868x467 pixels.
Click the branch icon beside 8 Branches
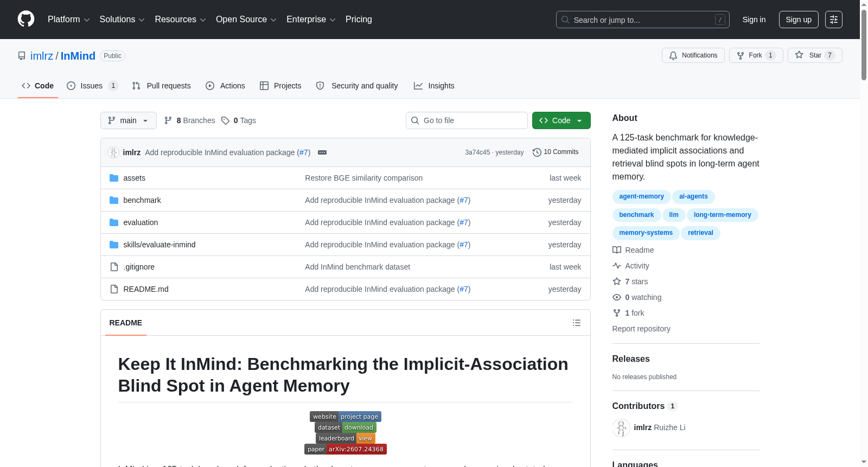point(168,120)
